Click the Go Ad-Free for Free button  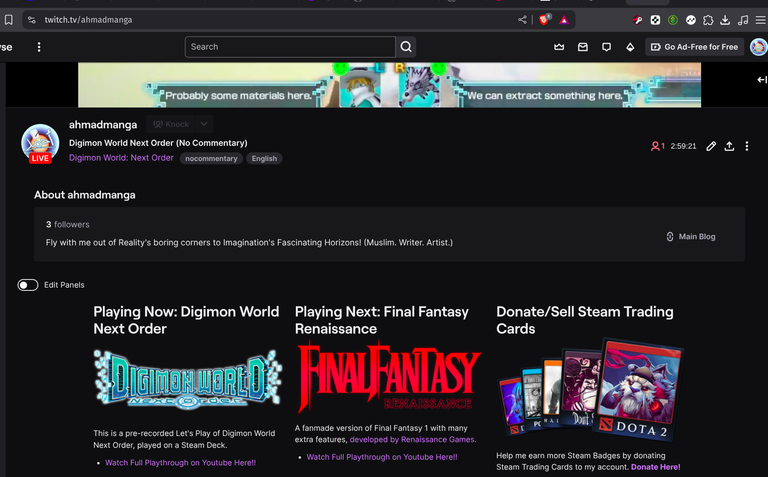(695, 47)
